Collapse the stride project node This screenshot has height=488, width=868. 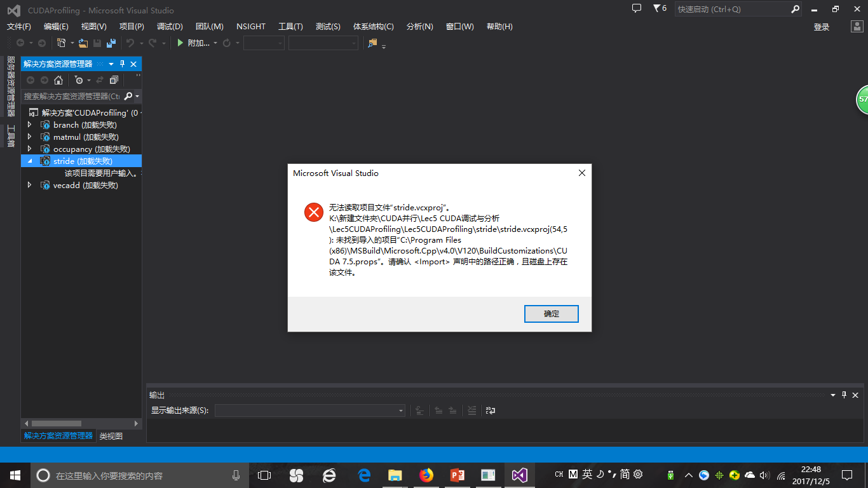[x=29, y=161]
